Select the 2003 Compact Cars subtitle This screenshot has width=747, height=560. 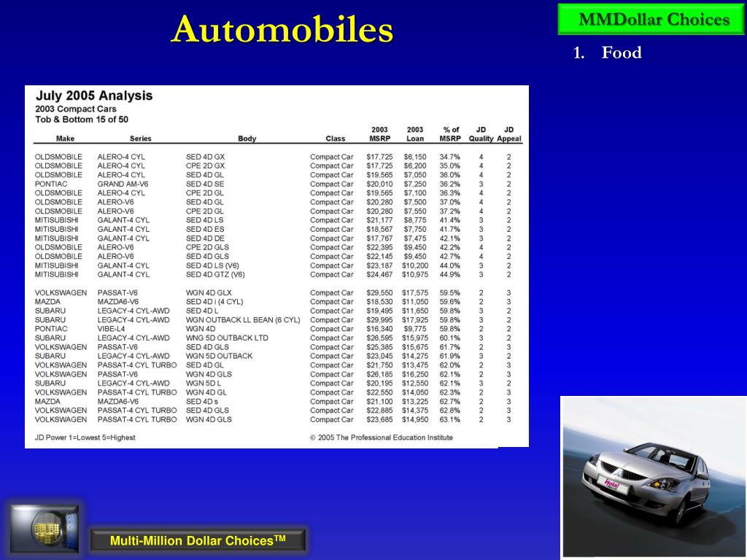click(x=76, y=109)
